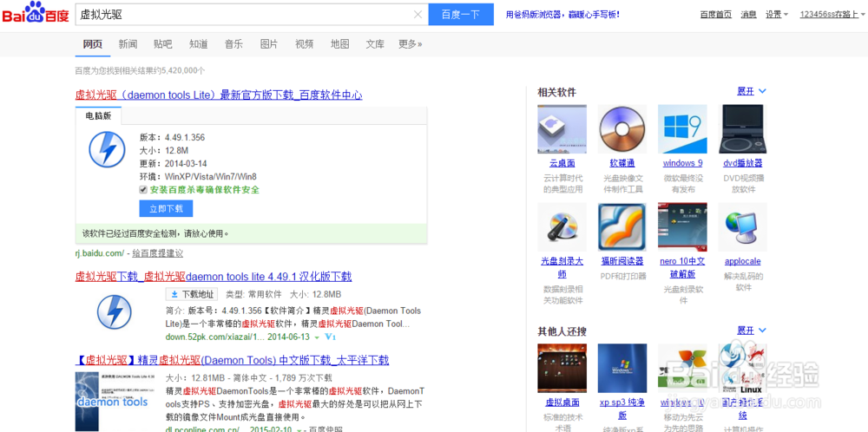Open 虚拟光驱下载 汉化版下载 result title

click(x=214, y=277)
